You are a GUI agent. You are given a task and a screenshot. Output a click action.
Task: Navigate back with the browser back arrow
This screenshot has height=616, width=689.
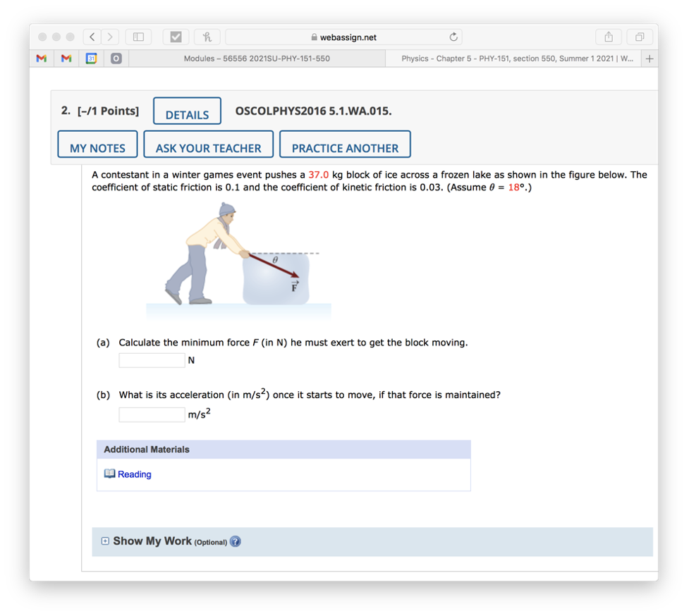tap(92, 37)
